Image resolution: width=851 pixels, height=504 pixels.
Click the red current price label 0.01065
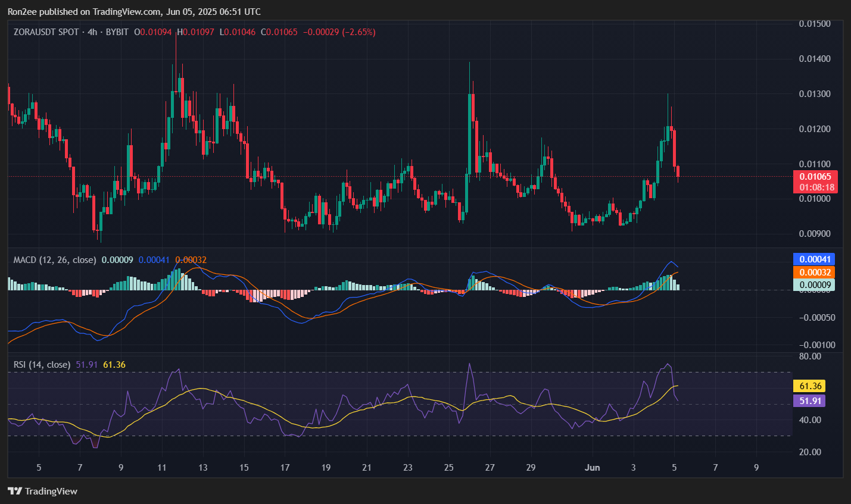click(816, 176)
